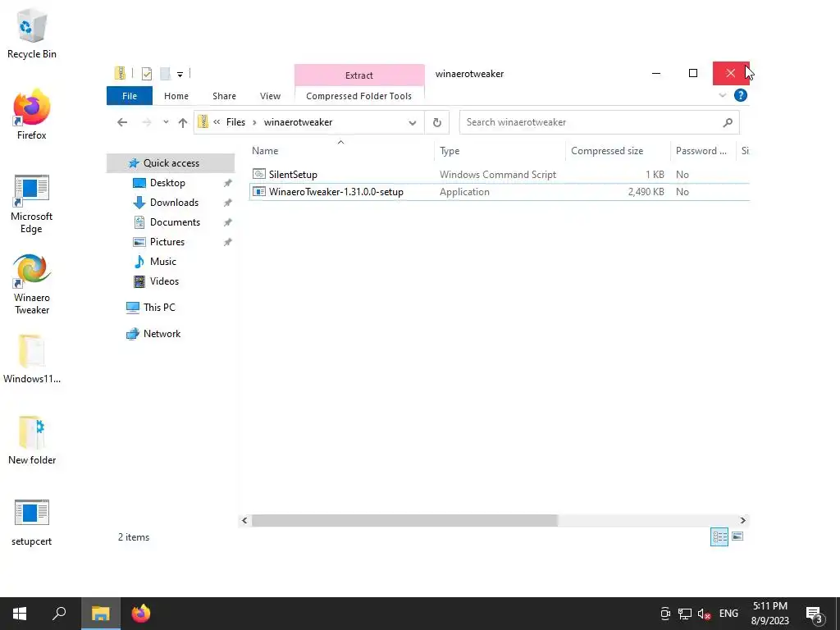Sort files by the Name column

point(341,151)
